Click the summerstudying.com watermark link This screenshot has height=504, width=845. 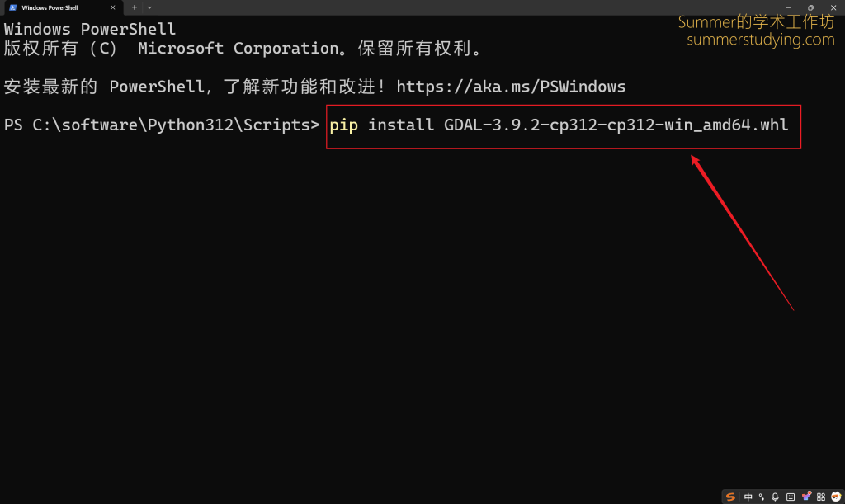[x=760, y=40]
